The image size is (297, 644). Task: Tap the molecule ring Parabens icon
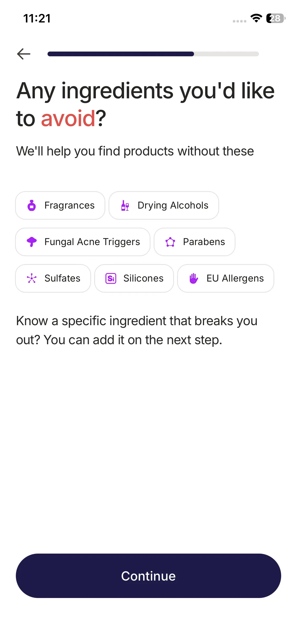coord(170,242)
